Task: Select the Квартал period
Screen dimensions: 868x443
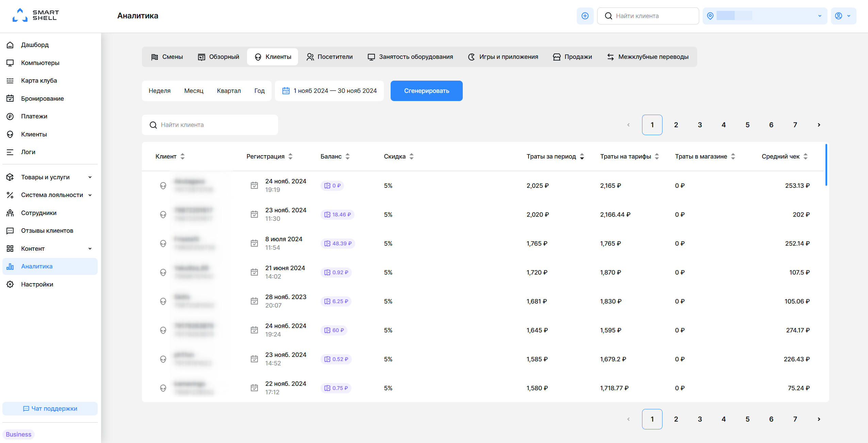Action: click(229, 91)
